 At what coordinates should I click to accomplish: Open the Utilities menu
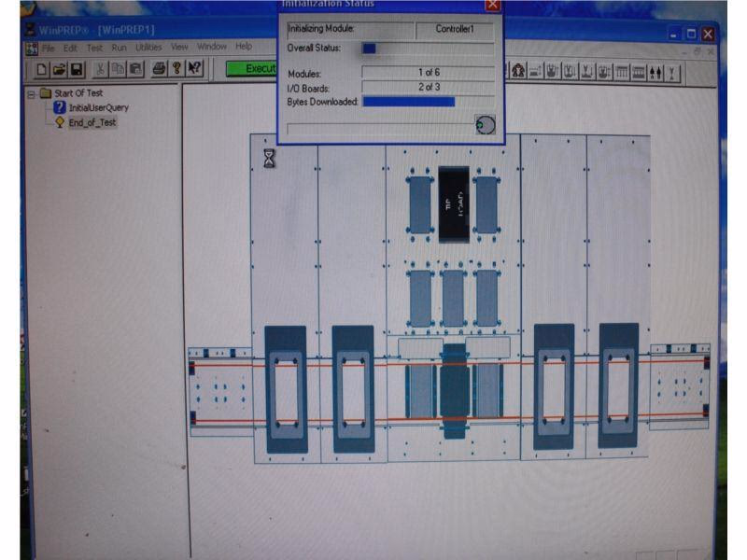click(148, 48)
